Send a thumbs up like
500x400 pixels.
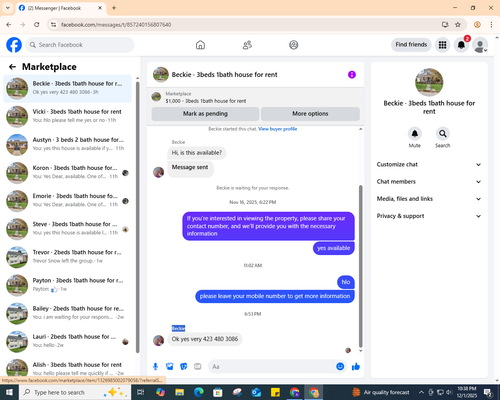(x=356, y=367)
